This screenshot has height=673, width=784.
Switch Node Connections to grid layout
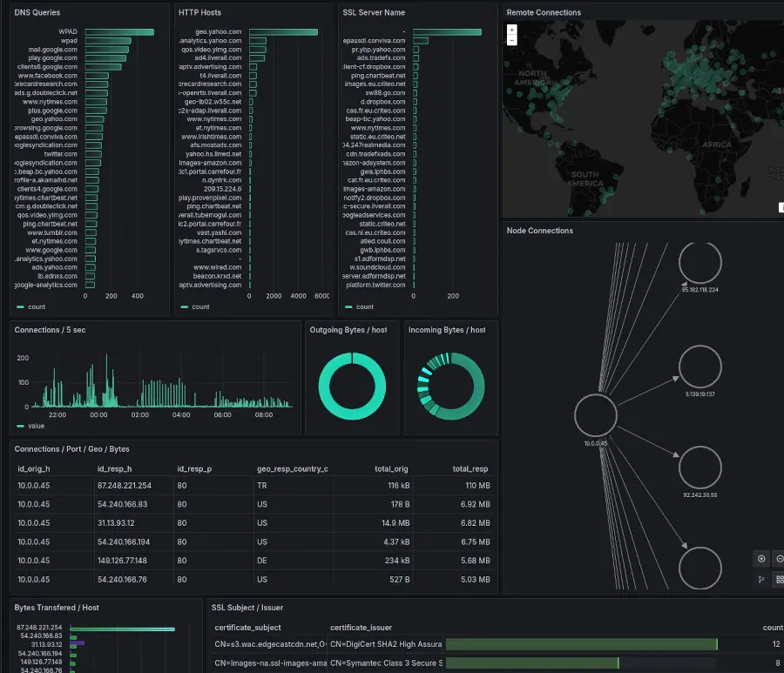pyautogui.click(x=781, y=579)
